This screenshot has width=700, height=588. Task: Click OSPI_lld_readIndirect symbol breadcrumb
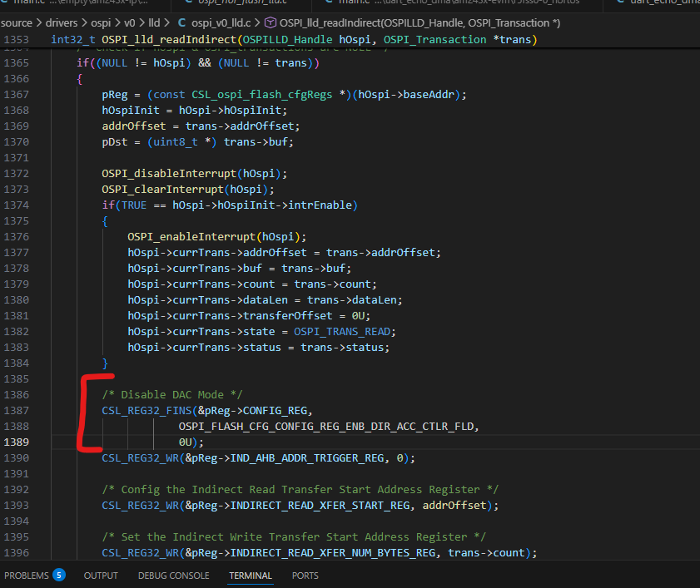420,22
